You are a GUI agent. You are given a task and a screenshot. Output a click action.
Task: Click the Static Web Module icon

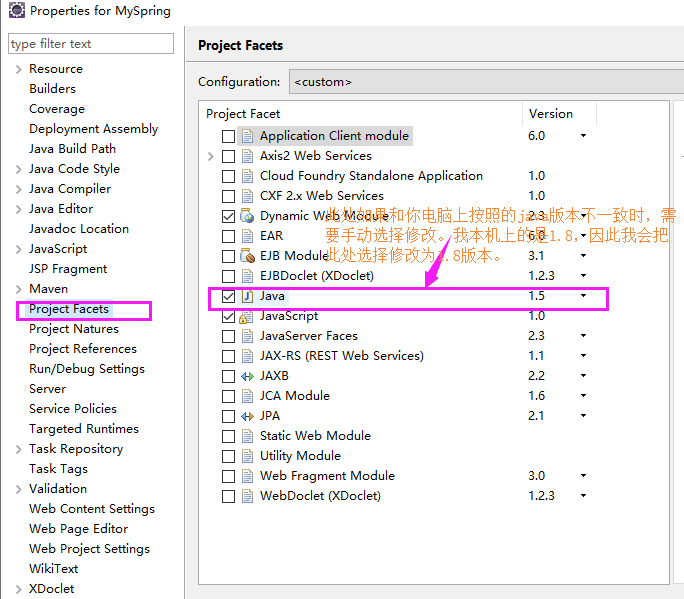click(247, 436)
